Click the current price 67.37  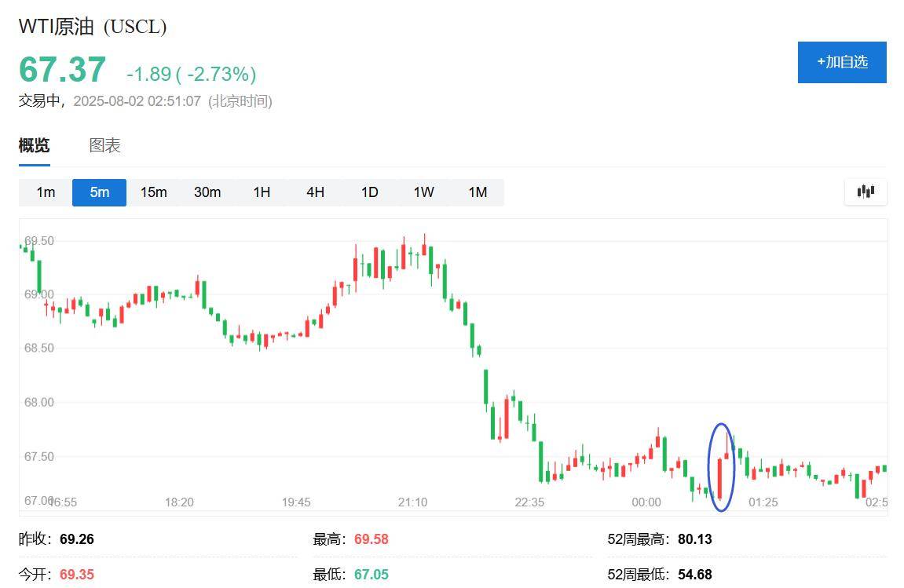pyautogui.click(x=61, y=69)
